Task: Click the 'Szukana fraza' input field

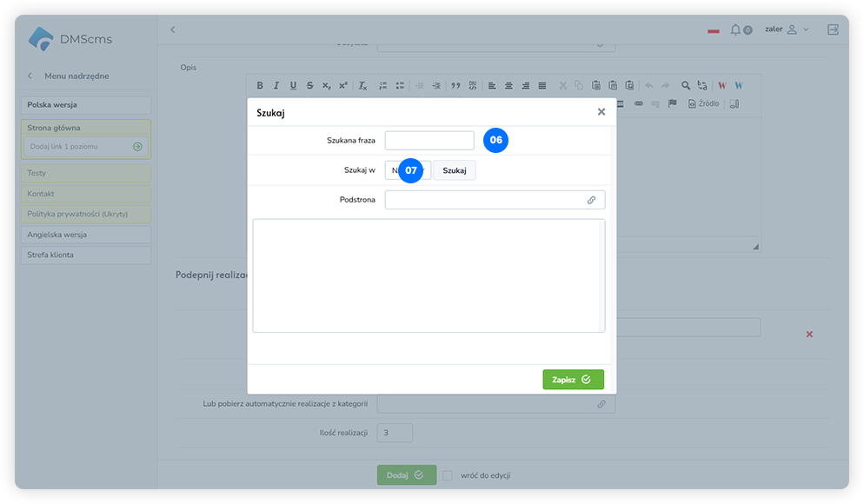Action: (x=429, y=140)
